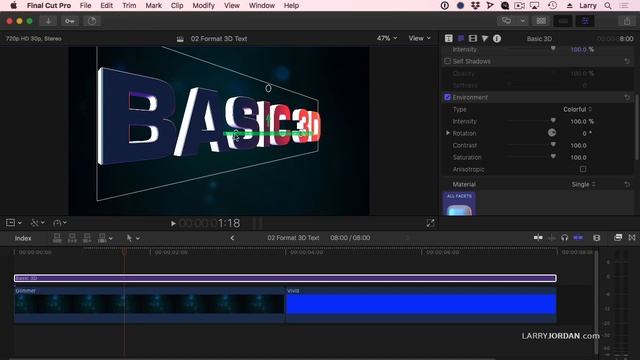
Task: Open the Trim menu
Action: pos(129,6)
